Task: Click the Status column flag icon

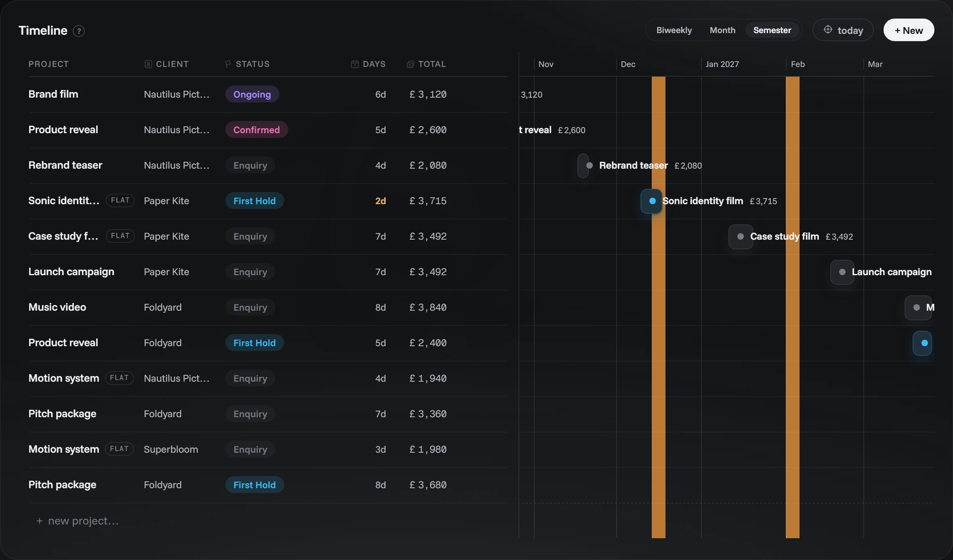Action: [x=228, y=64]
